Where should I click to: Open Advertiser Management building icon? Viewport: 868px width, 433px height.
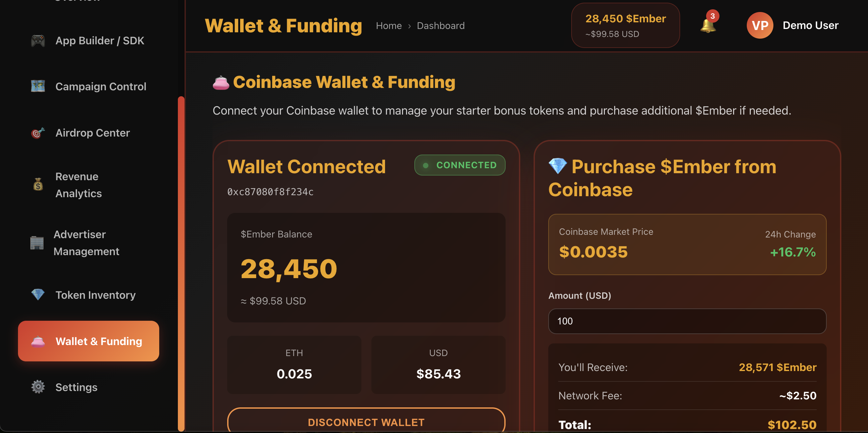pos(37,242)
